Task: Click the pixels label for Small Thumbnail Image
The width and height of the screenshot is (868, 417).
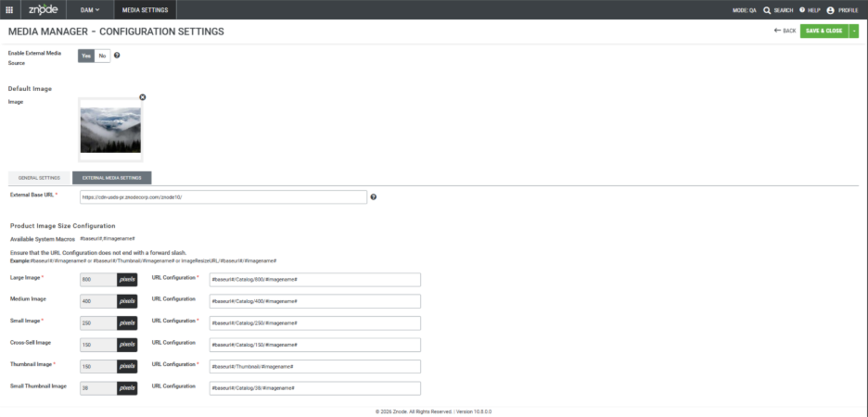Action: pyautogui.click(x=127, y=388)
